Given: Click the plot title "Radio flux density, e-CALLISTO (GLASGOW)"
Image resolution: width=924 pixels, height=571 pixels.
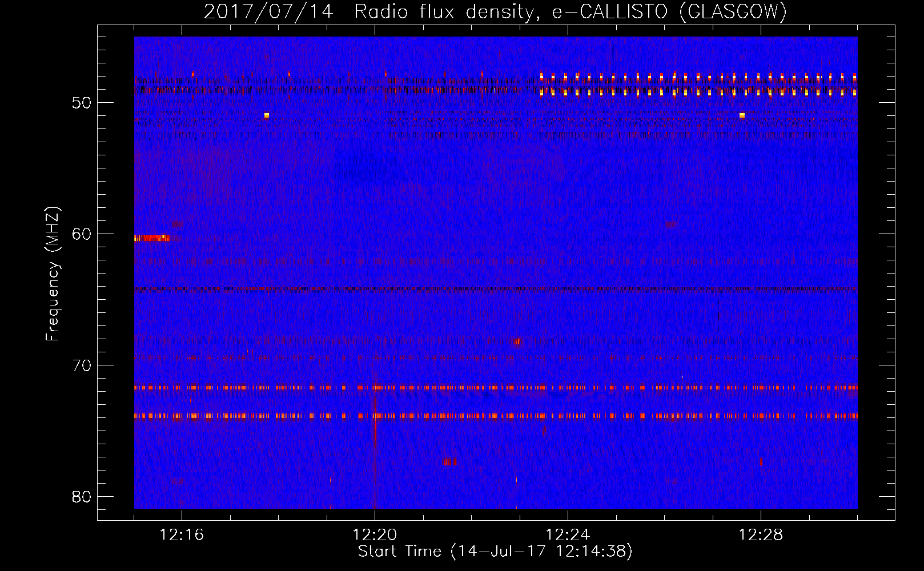Looking at the screenshot, I should click(x=571, y=11).
